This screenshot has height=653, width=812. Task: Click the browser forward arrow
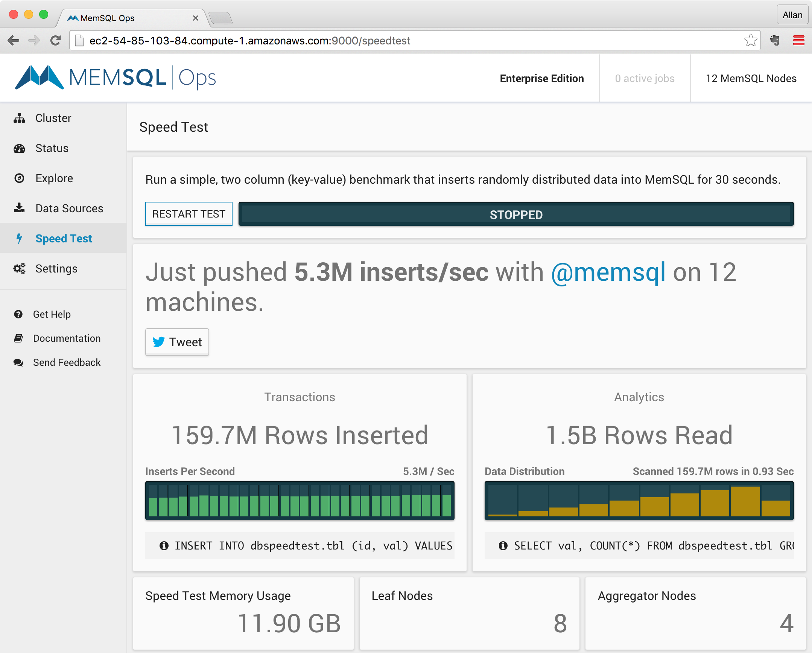pyautogui.click(x=34, y=40)
